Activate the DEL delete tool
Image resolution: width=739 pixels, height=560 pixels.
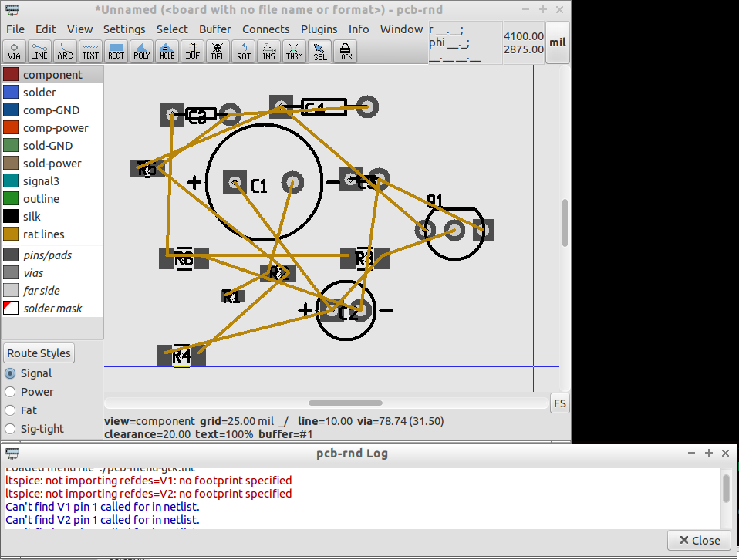[218, 51]
